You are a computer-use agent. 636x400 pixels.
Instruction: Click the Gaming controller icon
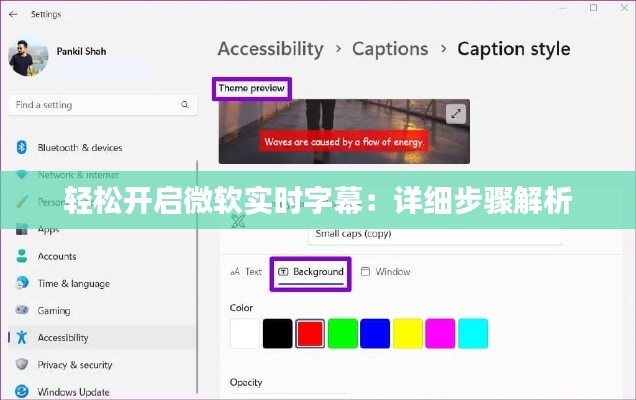[22, 310]
